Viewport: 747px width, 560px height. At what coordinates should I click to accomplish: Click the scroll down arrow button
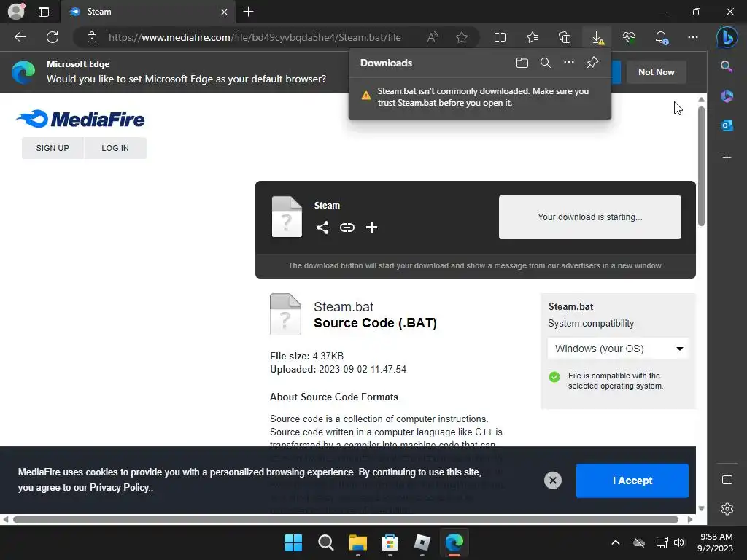701,508
